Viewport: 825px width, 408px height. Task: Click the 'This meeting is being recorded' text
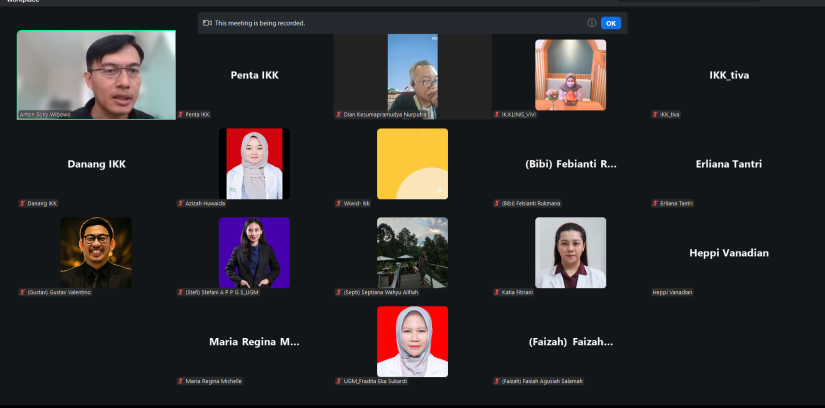click(x=261, y=23)
